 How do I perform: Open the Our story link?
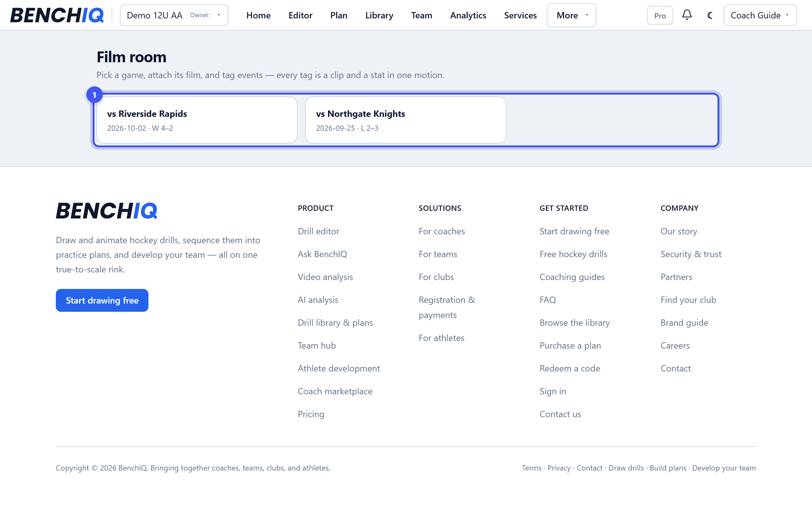(x=678, y=231)
